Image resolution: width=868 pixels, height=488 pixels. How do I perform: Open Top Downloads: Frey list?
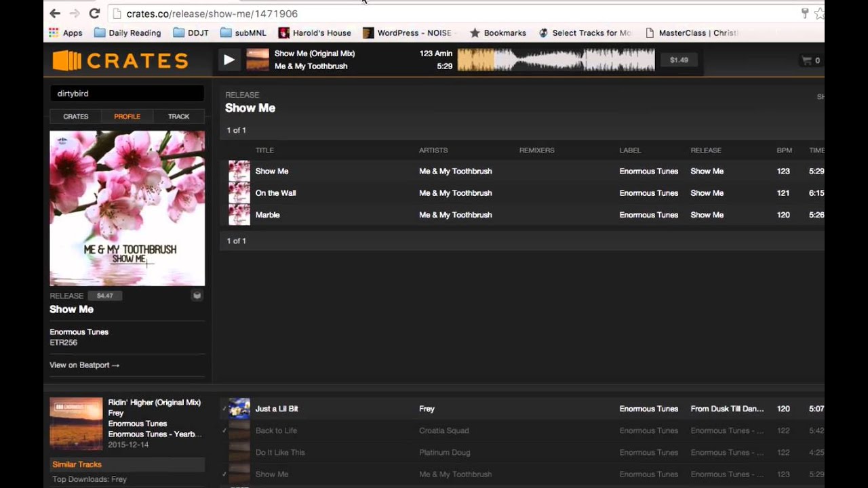[90, 479]
